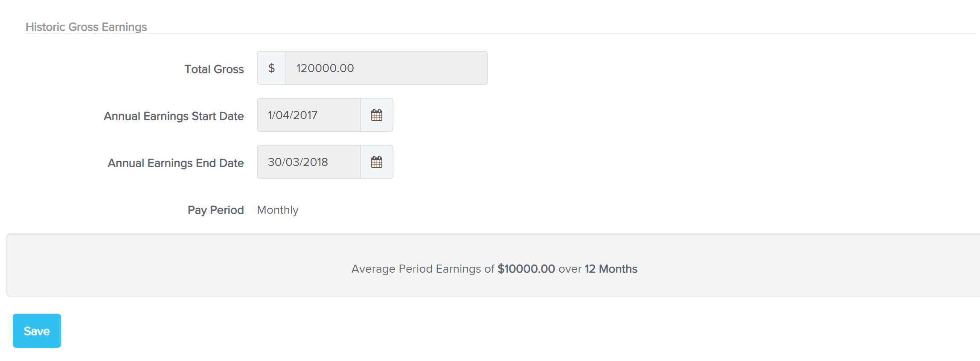Viewport: 980px width, 361px height.
Task: Click the dollar sign prefix of Total Gross
Action: point(271,68)
